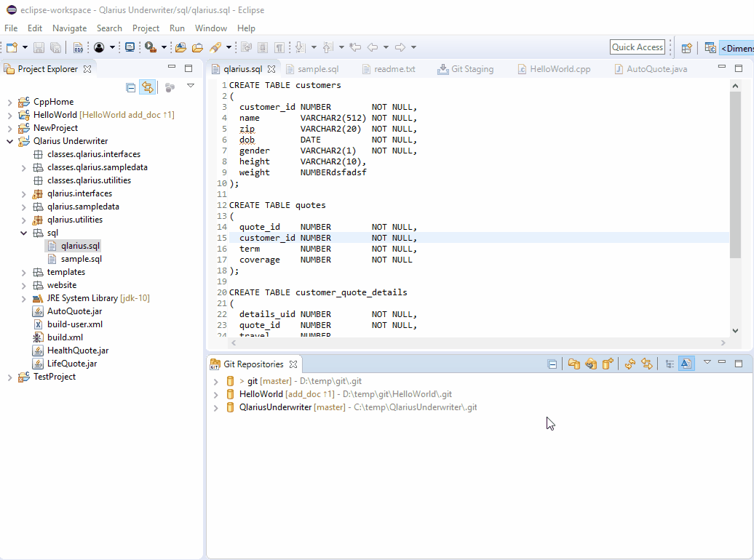754x560 pixels.
Task: Create a new Git repository icon
Action: click(x=608, y=364)
